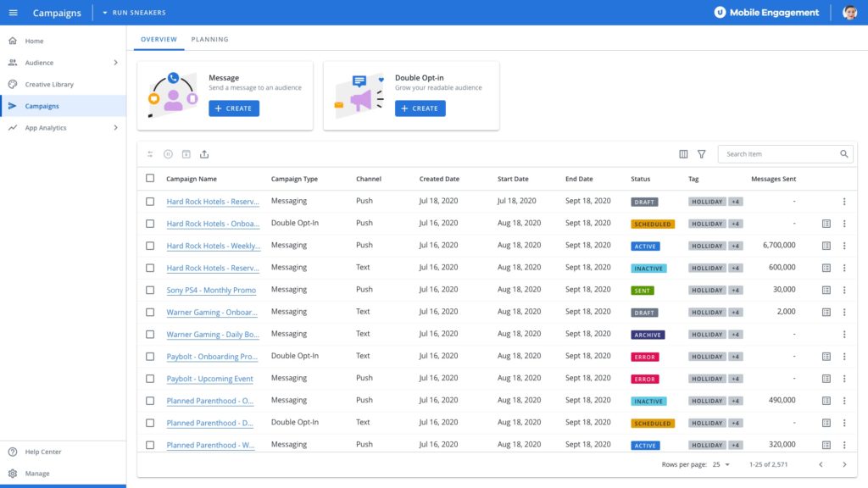
Task: Open more options for Planned Parenthood - W row
Action: coord(844,445)
